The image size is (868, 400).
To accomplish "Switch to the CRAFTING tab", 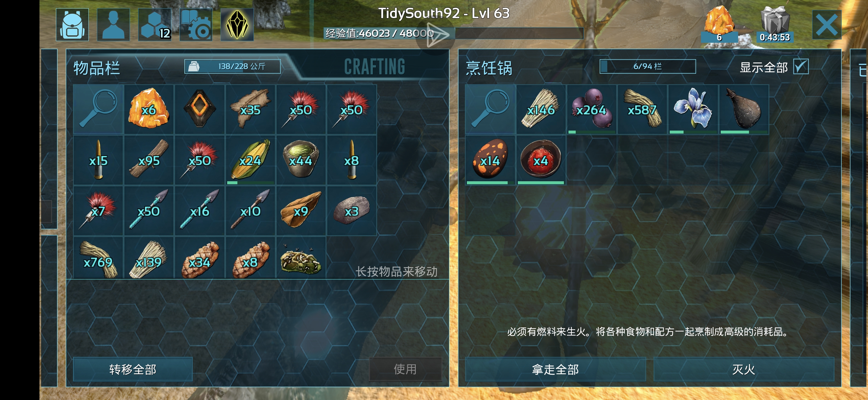I will [374, 67].
